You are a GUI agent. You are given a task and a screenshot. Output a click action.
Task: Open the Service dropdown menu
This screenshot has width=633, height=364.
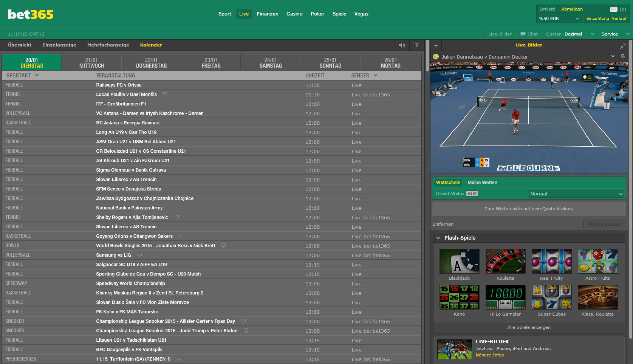tap(615, 34)
